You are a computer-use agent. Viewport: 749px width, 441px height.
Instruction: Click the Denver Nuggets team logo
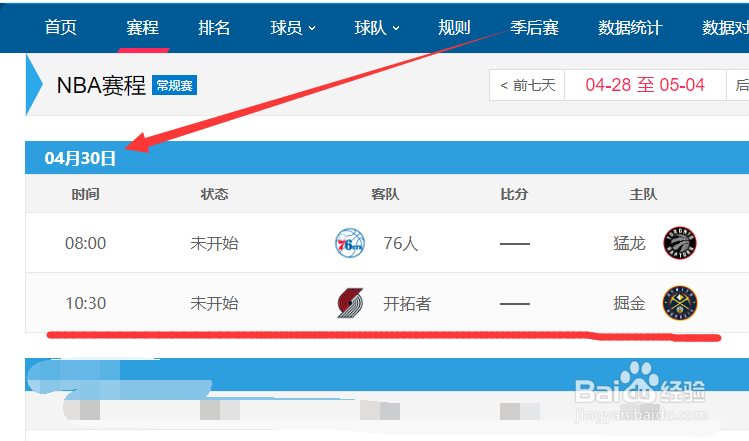680,303
